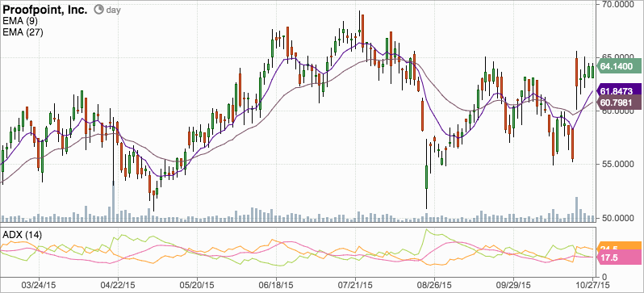Select the EMA (9) indicator label
This screenshot has height=293, width=644.
pos(20,22)
